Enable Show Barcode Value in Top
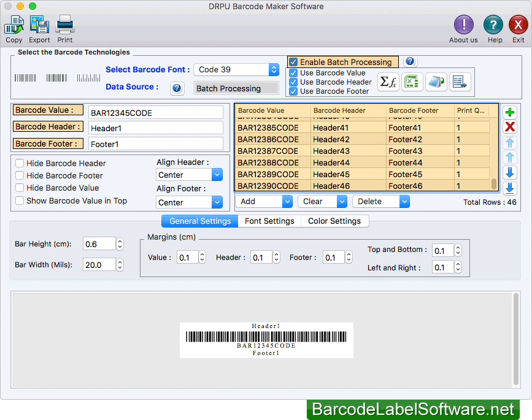 [20, 200]
